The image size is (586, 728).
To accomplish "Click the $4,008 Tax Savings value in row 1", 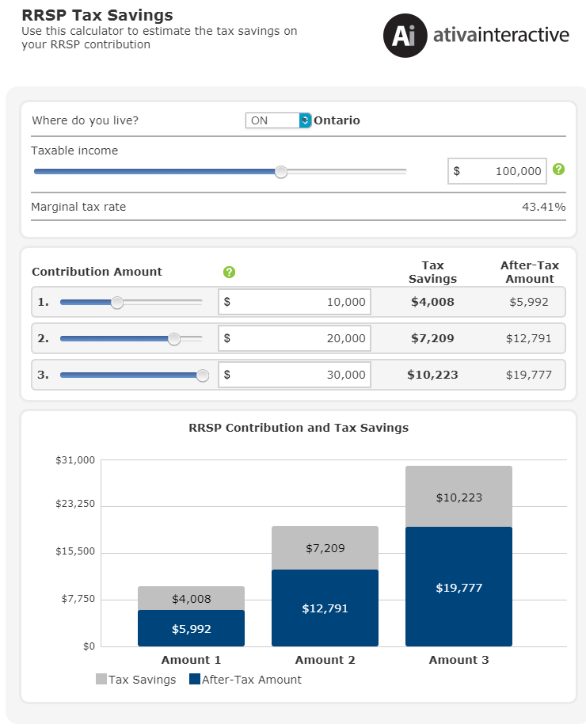I will pyautogui.click(x=432, y=302).
